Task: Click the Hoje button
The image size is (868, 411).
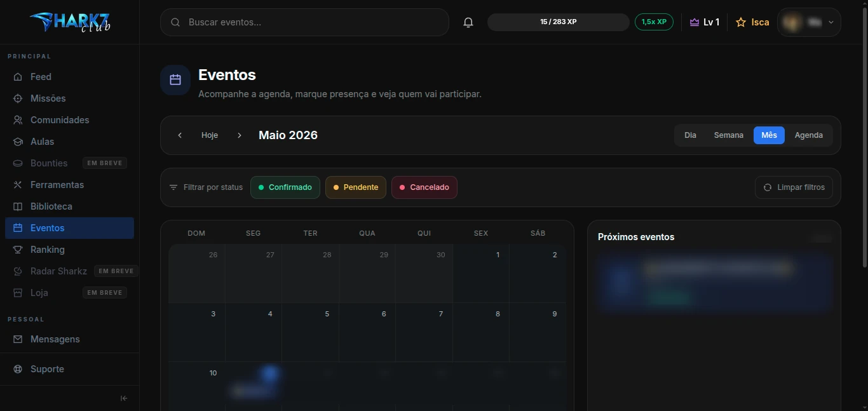Action: click(210, 135)
